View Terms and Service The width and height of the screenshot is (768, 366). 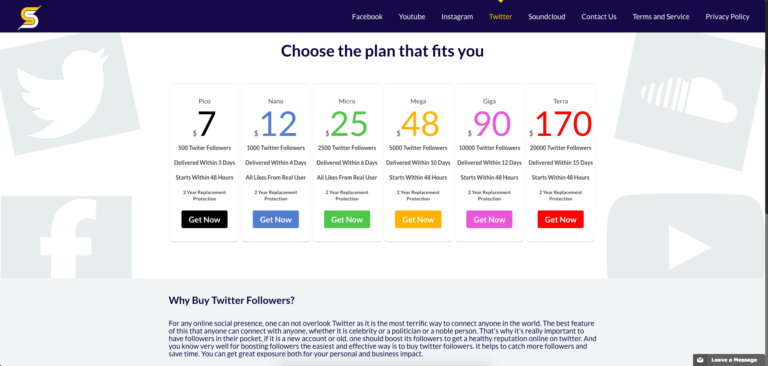click(660, 17)
